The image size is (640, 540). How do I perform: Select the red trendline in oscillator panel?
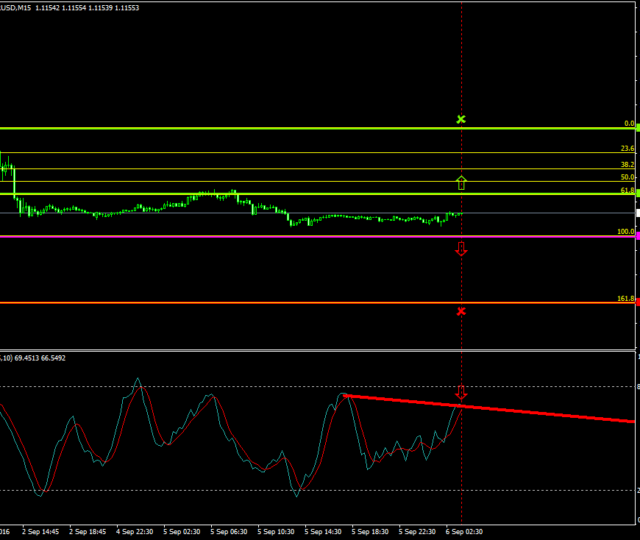(x=500, y=408)
